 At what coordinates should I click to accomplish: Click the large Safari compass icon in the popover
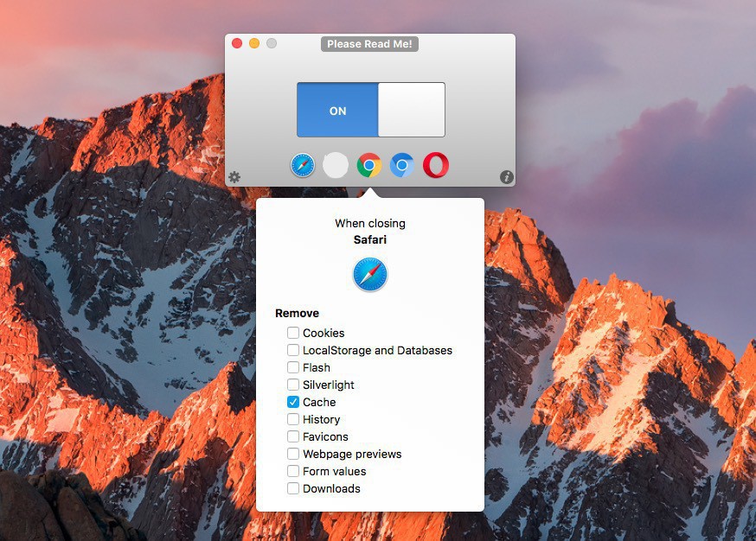[x=370, y=276]
